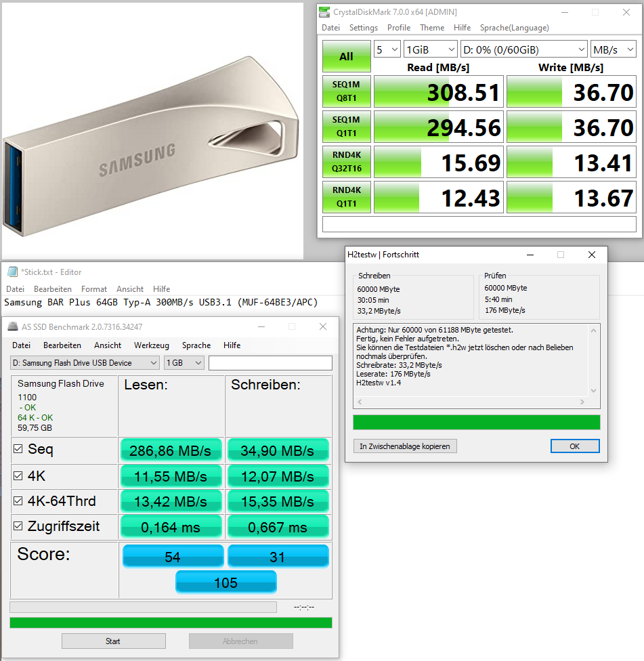Open Editor's Bearbeiten menu

(x=53, y=289)
